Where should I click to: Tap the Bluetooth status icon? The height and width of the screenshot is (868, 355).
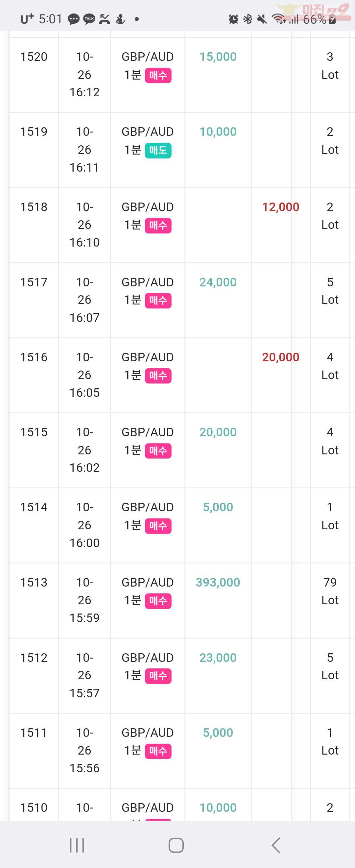[248, 19]
